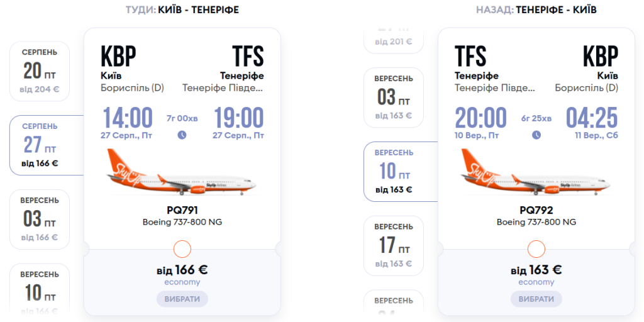Click the KBP departure airport code outbound
Viewport: 644px width, 322px height.
tap(118, 57)
